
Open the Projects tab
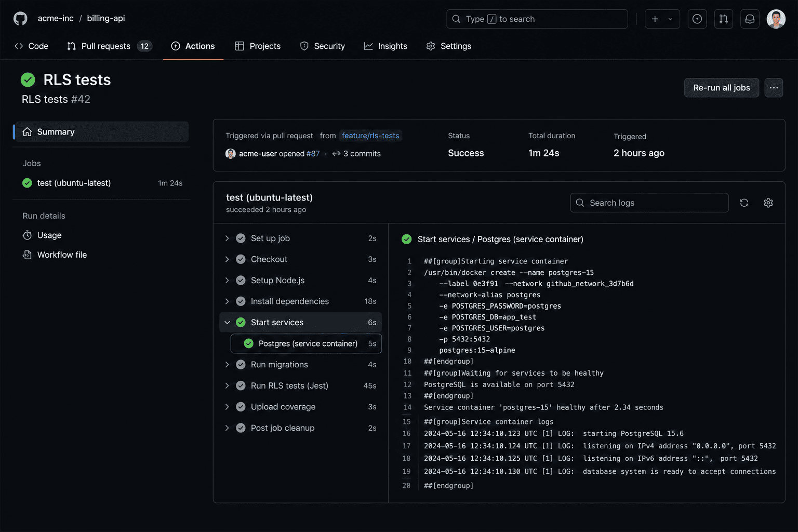pyautogui.click(x=258, y=46)
